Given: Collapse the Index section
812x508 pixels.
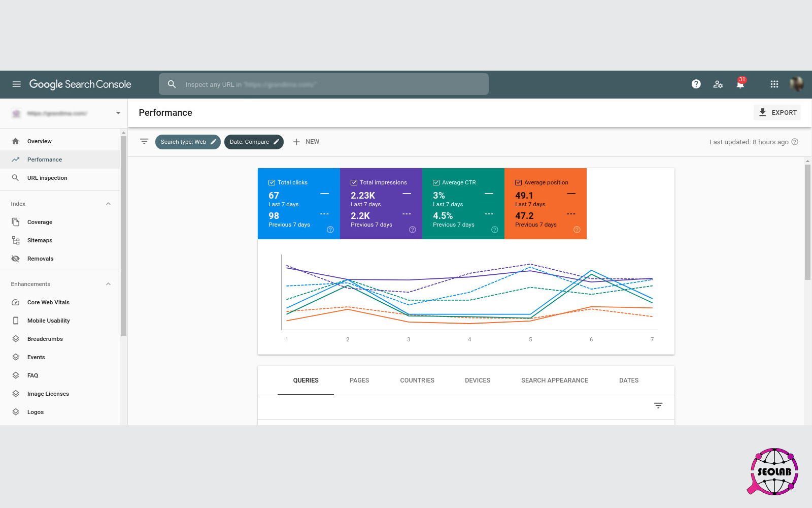Looking at the screenshot, I should tap(108, 204).
